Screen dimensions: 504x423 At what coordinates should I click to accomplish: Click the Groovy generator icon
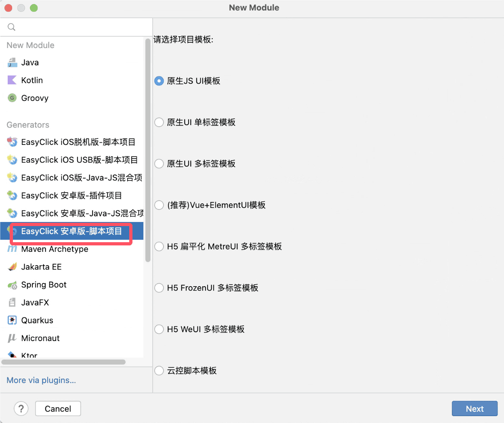(13, 98)
